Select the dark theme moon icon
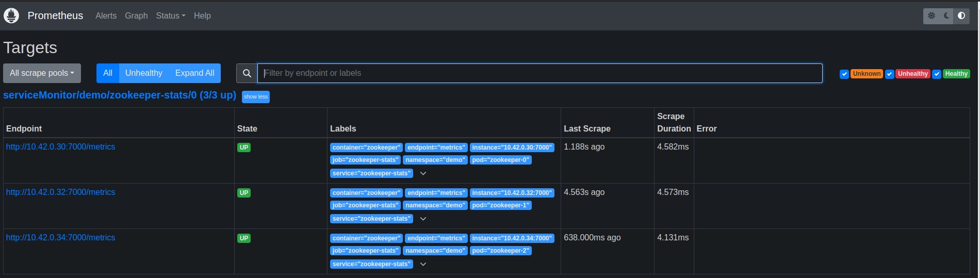980x278 pixels. tap(946, 15)
